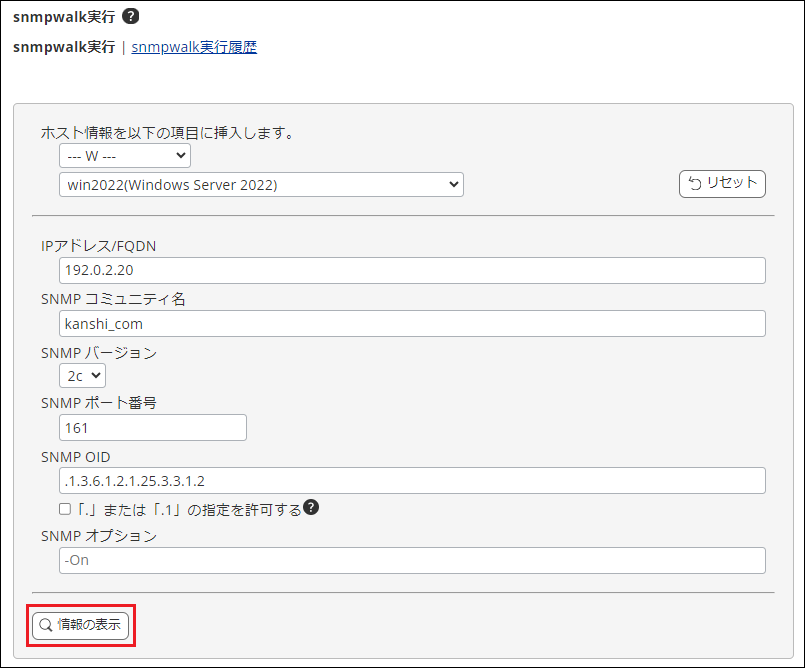805x668 pixels.
Task: Expand the win2022(Windows Server 2022) host dropdown
Action: [x=260, y=185]
